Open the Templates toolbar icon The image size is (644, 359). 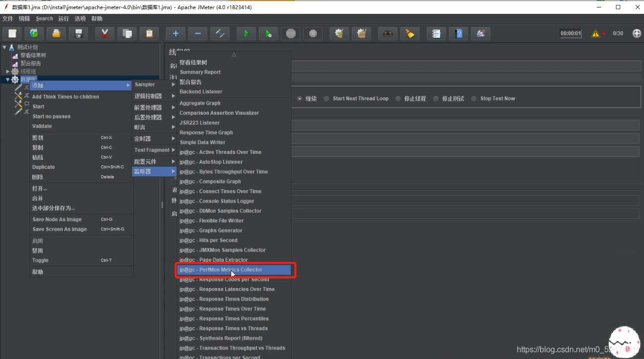coord(34,33)
